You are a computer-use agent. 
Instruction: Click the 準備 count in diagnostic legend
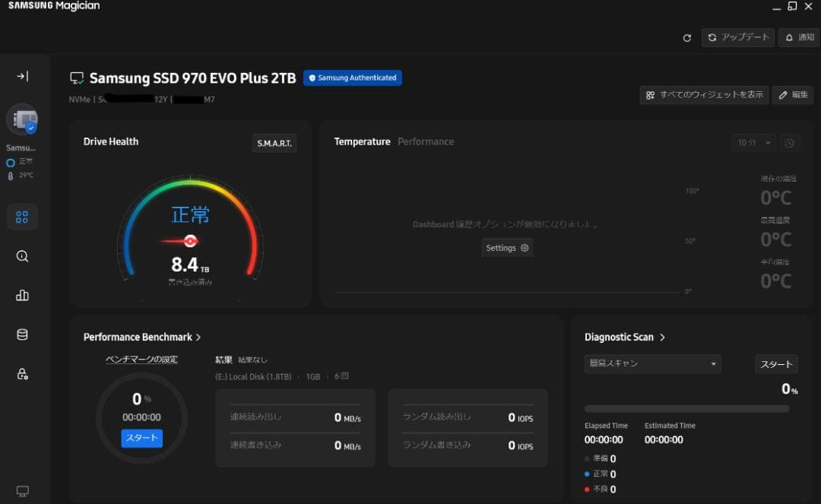[x=600, y=458]
